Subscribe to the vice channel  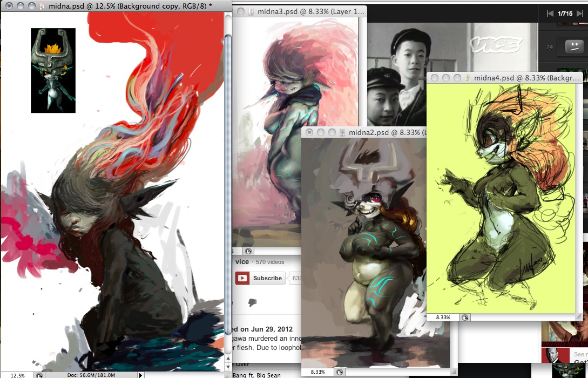[x=261, y=278]
